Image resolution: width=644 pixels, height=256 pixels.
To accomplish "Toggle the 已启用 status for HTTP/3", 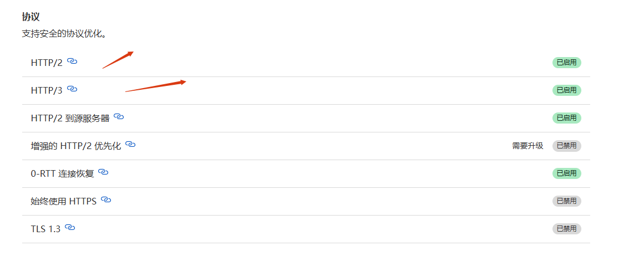I will pyautogui.click(x=566, y=90).
